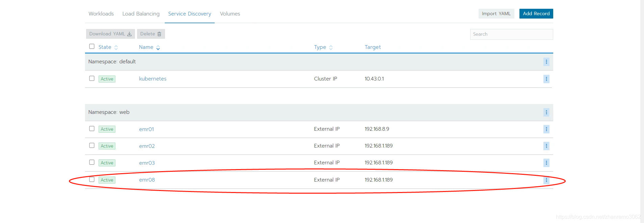
Task: Open action menu for emr01 row
Action: 546,129
